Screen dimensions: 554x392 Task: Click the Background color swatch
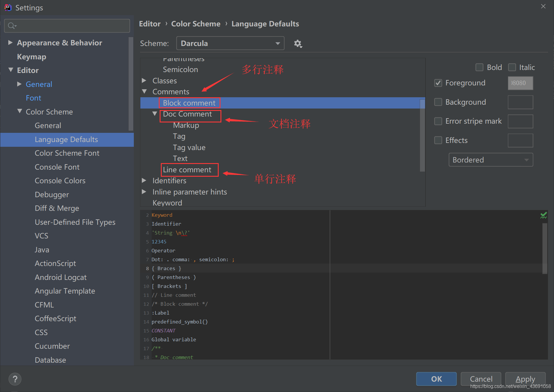coord(520,102)
